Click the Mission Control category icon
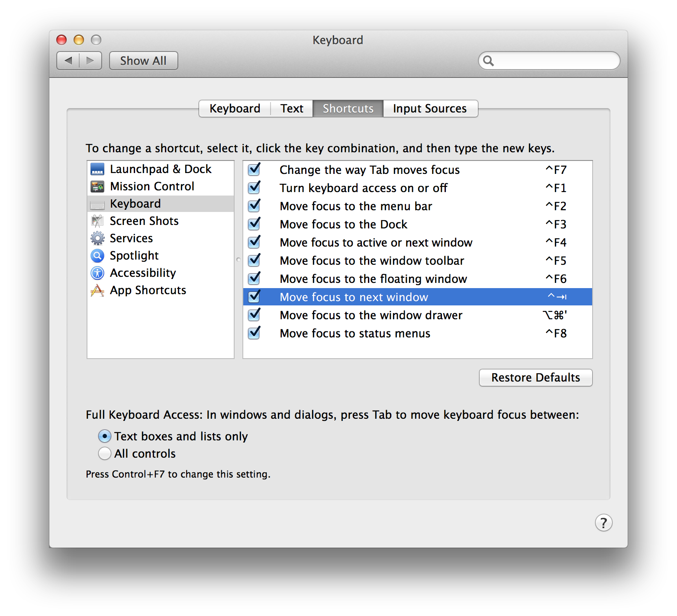This screenshot has width=677, height=616. click(97, 186)
